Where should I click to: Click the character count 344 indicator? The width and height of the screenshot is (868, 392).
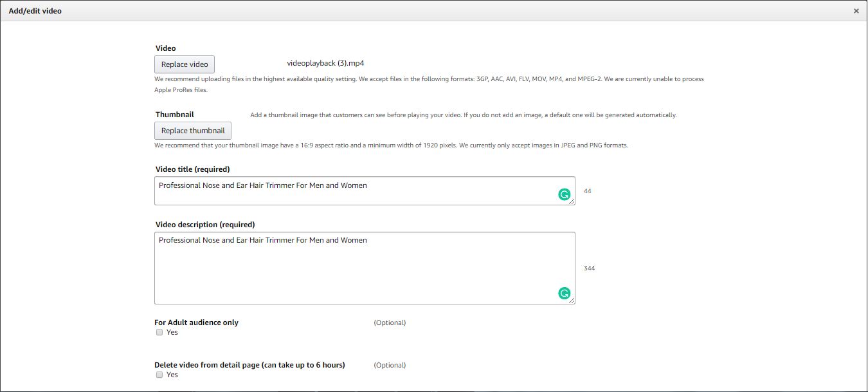tap(589, 268)
